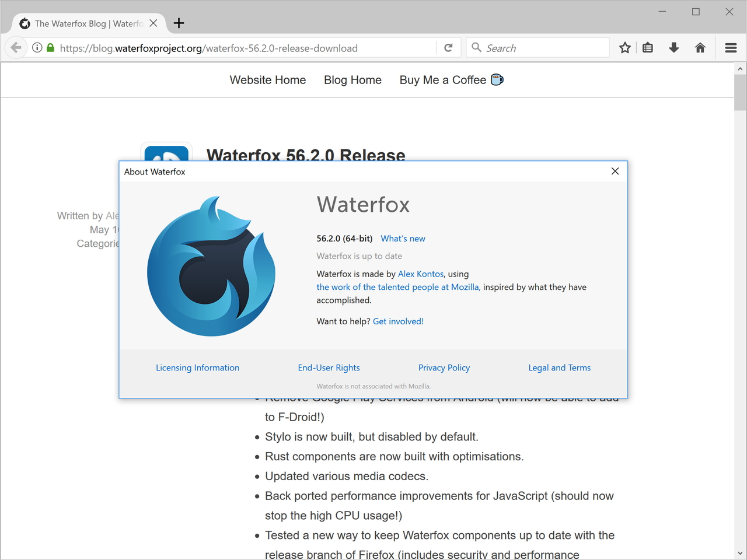This screenshot has height=560, width=747.
Task: Open the Privacy Policy
Action: coord(444,367)
